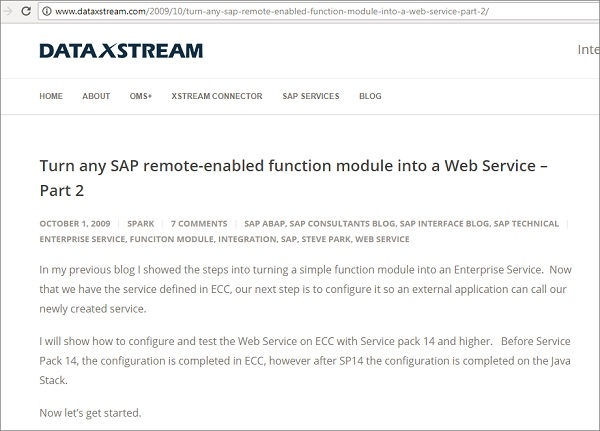
Task: Open the SAP ABAP category
Action: (x=264, y=224)
